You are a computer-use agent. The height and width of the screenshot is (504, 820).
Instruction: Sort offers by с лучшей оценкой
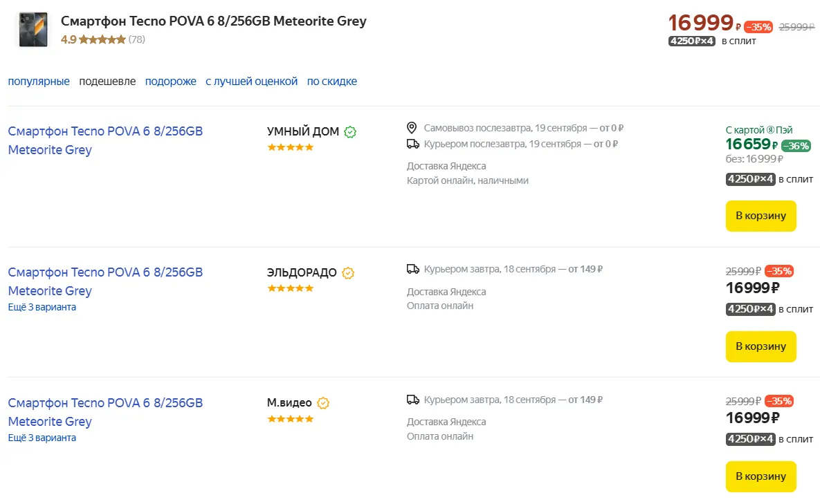coord(251,82)
